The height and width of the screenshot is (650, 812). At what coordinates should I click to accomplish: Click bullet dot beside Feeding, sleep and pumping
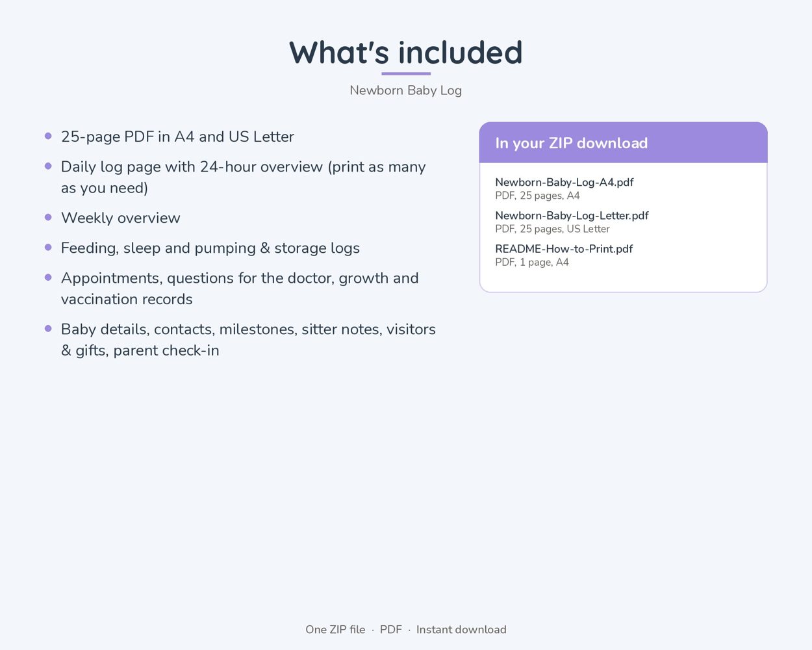click(x=48, y=247)
